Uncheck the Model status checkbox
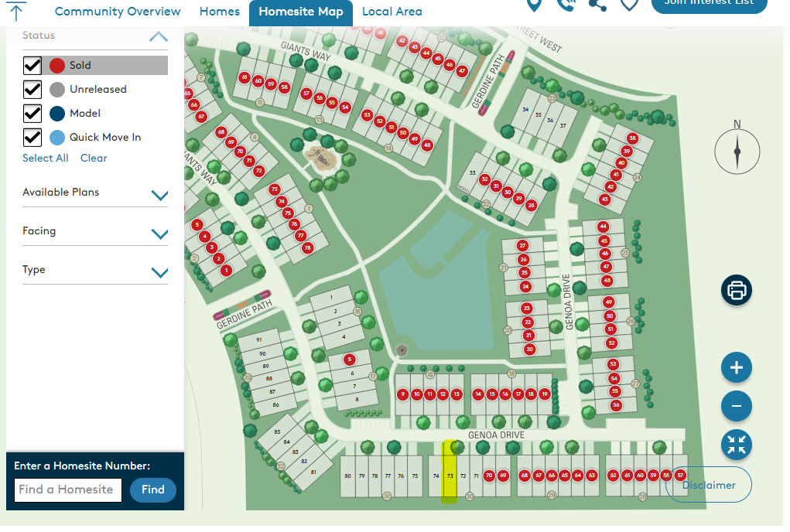 (32, 114)
